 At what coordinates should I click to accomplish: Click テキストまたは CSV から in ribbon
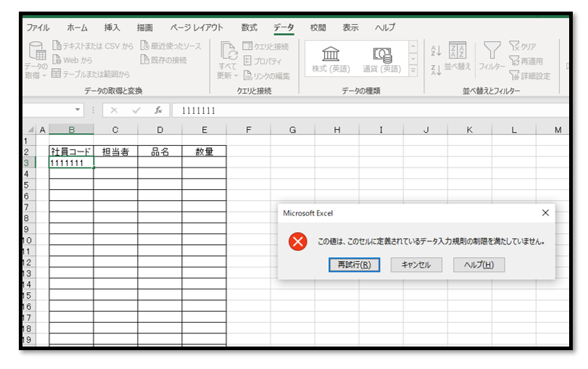(x=94, y=46)
